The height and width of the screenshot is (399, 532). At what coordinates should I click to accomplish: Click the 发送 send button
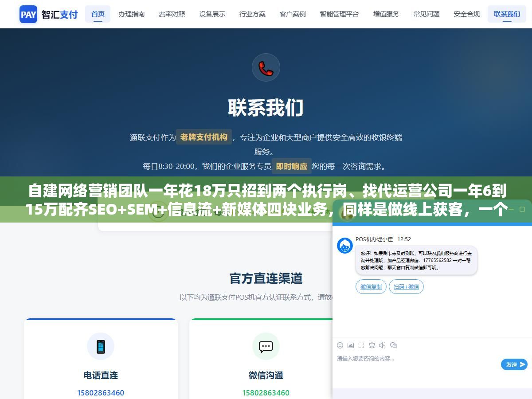(514, 364)
